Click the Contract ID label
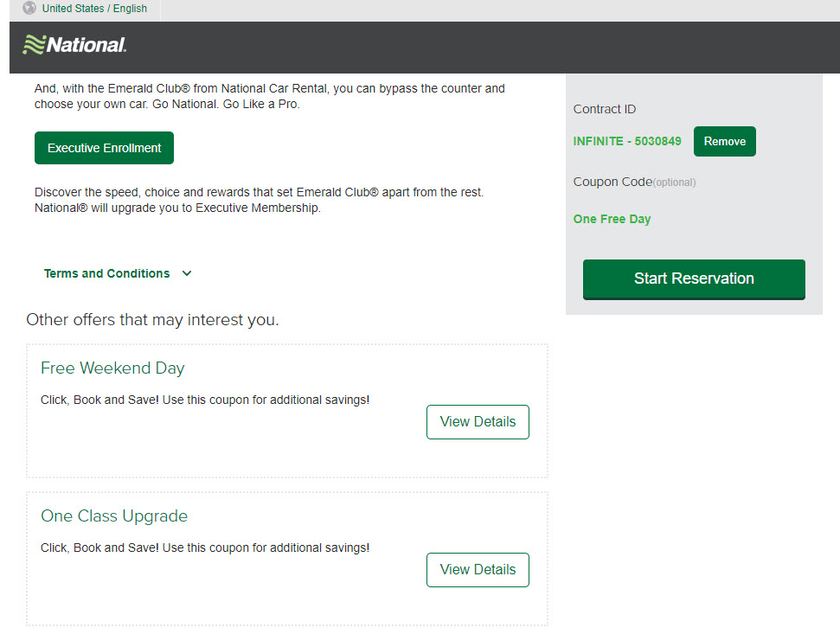 pyautogui.click(x=605, y=109)
